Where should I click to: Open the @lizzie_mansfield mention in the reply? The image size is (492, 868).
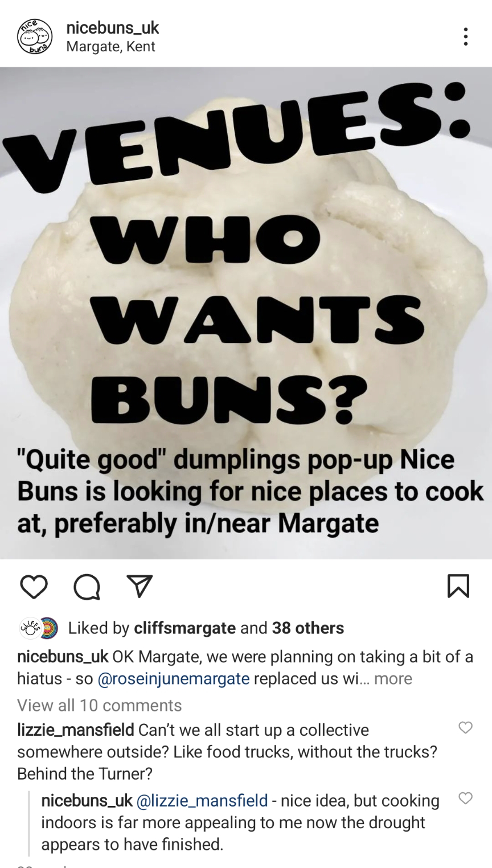coord(203,801)
